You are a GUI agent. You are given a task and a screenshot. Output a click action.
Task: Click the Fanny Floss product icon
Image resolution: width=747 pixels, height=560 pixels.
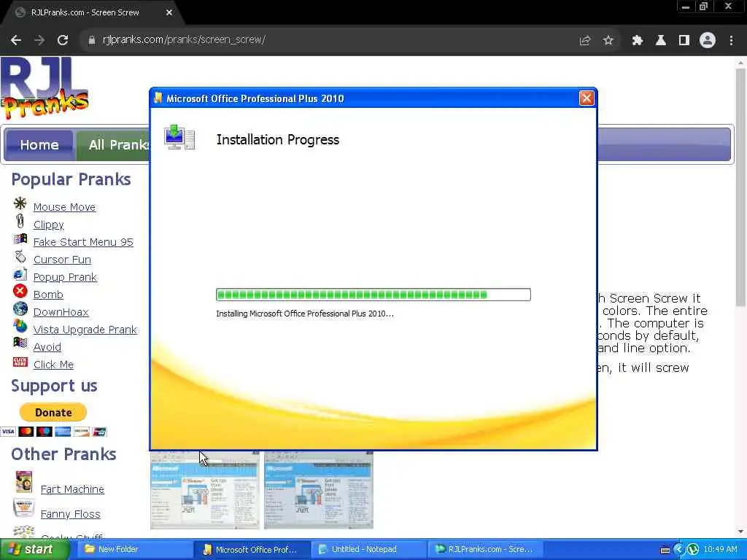tap(23, 507)
